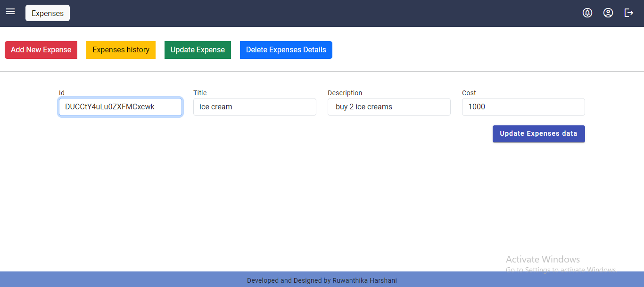Click the Cost field showing 1000

pos(523,107)
